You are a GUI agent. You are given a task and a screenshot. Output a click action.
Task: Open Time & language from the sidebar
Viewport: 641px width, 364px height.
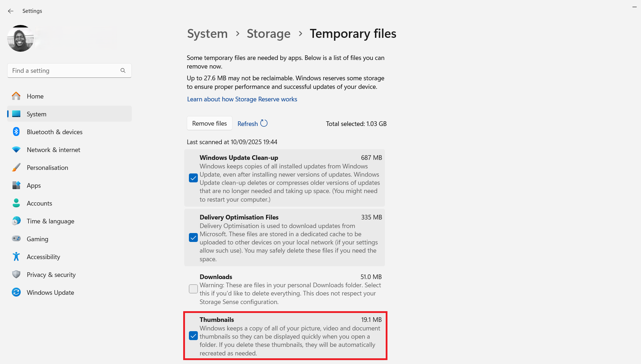[50, 221]
